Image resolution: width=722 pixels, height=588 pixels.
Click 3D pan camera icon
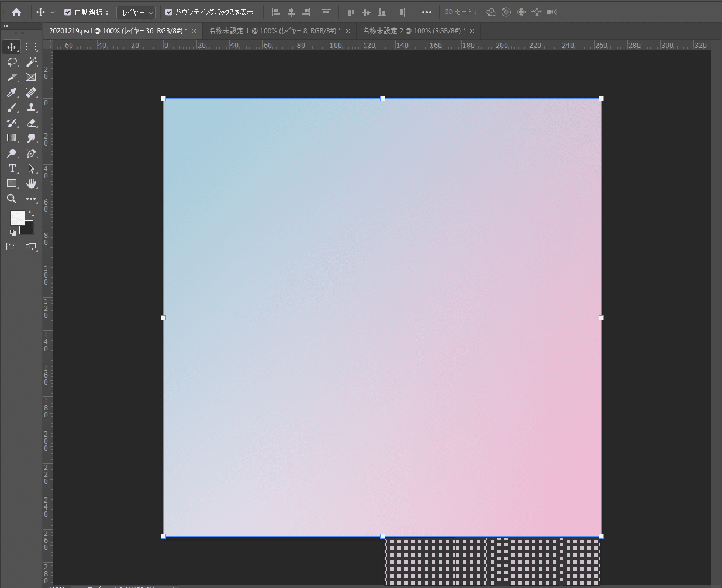pyautogui.click(x=521, y=12)
